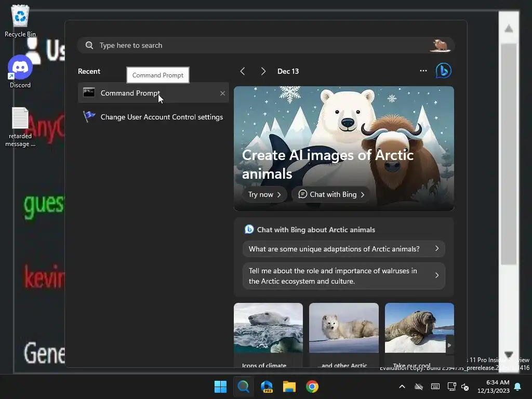
Task: Click the Type here to search field
Action: click(265, 45)
